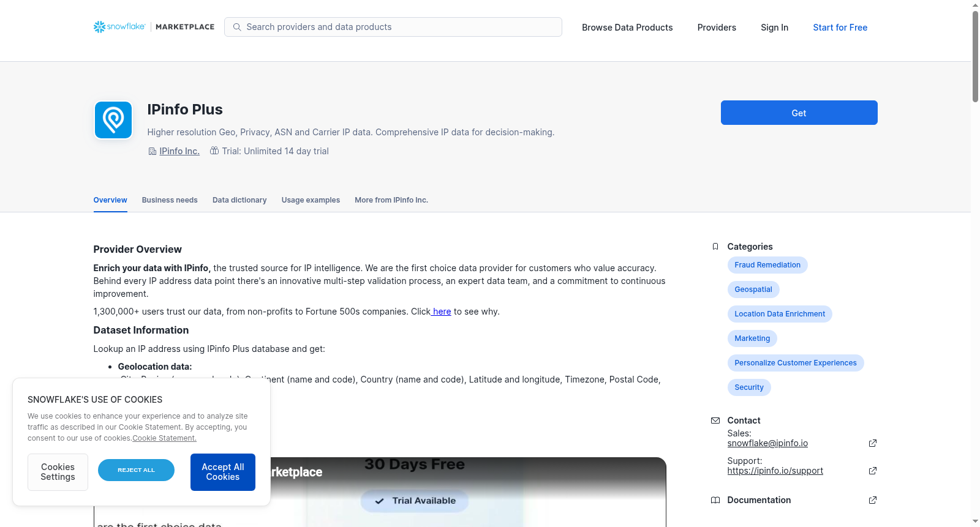The width and height of the screenshot is (980, 527).
Task: Focus the search providers and data products field
Action: pyautogui.click(x=393, y=27)
